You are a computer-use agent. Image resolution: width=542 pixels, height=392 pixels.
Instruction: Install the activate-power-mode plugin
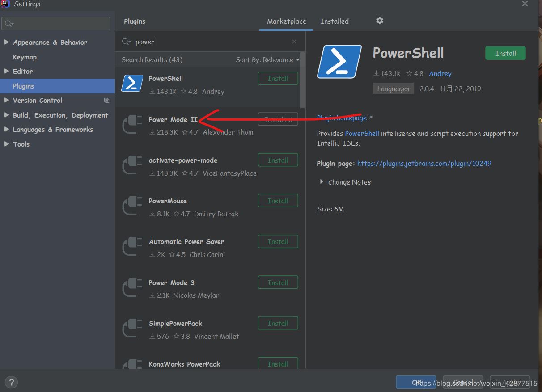coord(278,160)
